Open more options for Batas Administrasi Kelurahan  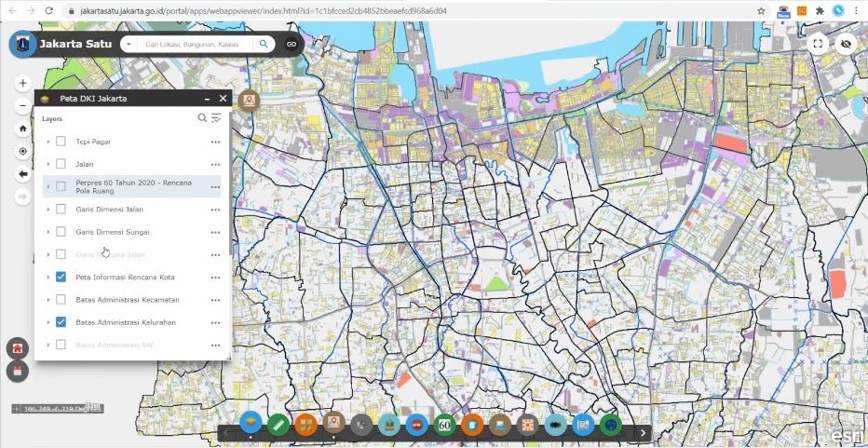click(x=215, y=322)
